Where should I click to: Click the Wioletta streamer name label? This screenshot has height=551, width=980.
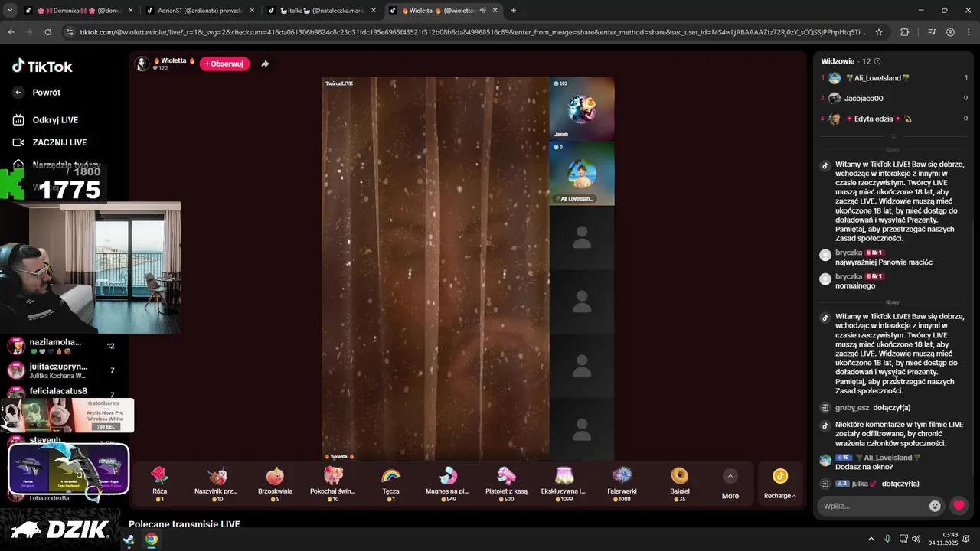pos(175,60)
